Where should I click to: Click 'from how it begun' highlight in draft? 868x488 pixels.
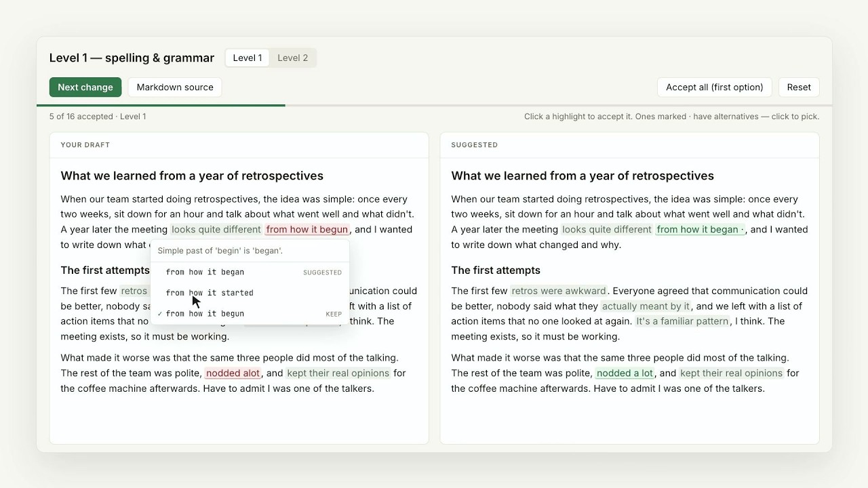coord(307,230)
